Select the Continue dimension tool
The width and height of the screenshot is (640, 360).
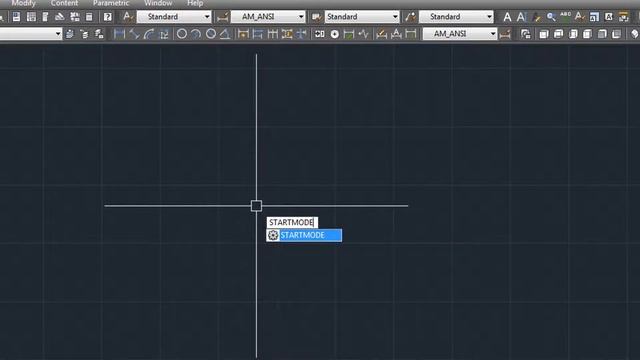pyautogui.click(x=272, y=34)
